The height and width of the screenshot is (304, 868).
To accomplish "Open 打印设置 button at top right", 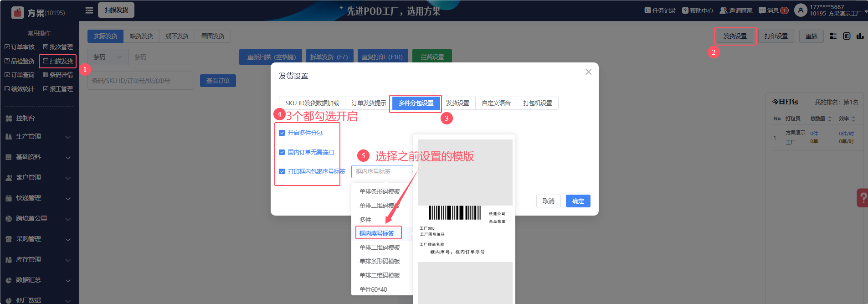I will pyautogui.click(x=776, y=36).
